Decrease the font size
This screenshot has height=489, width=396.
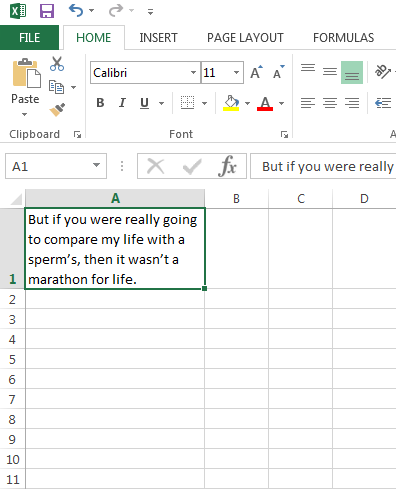point(279,72)
